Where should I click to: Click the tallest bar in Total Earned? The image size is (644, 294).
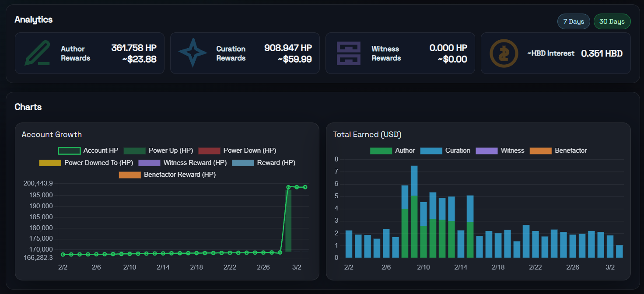(414, 212)
